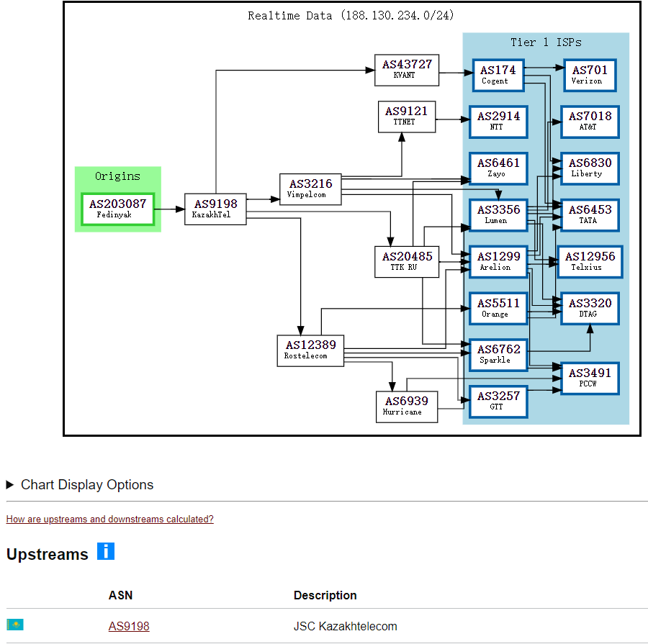Click the AS1299 Arelion node

click(498, 262)
